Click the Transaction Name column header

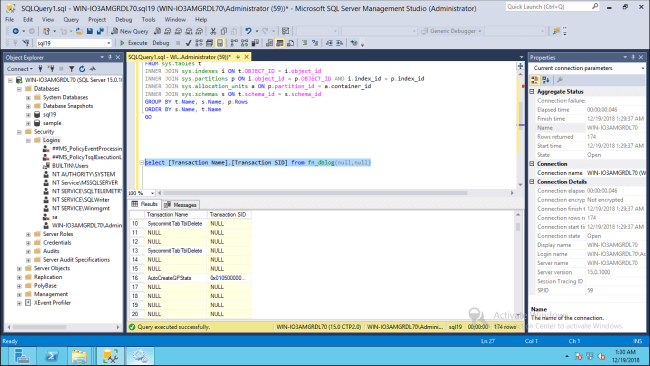click(x=176, y=215)
